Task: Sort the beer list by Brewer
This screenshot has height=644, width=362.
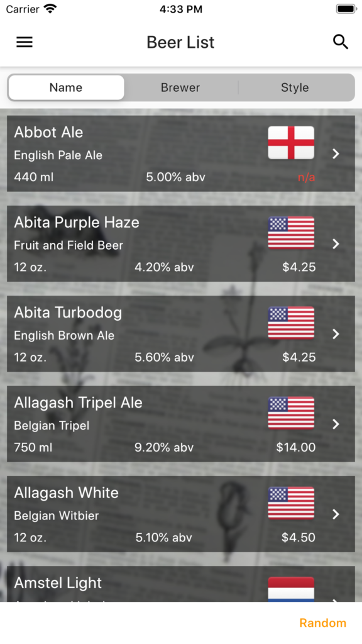Action: [x=180, y=87]
